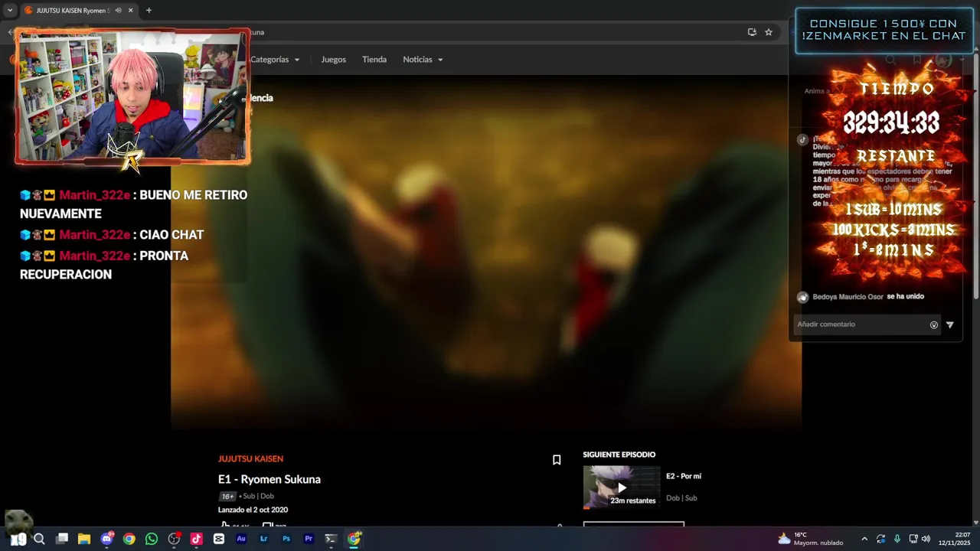Screen dimensions: 980x551
Task: Click the sync status tray icon
Action: point(880,539)
